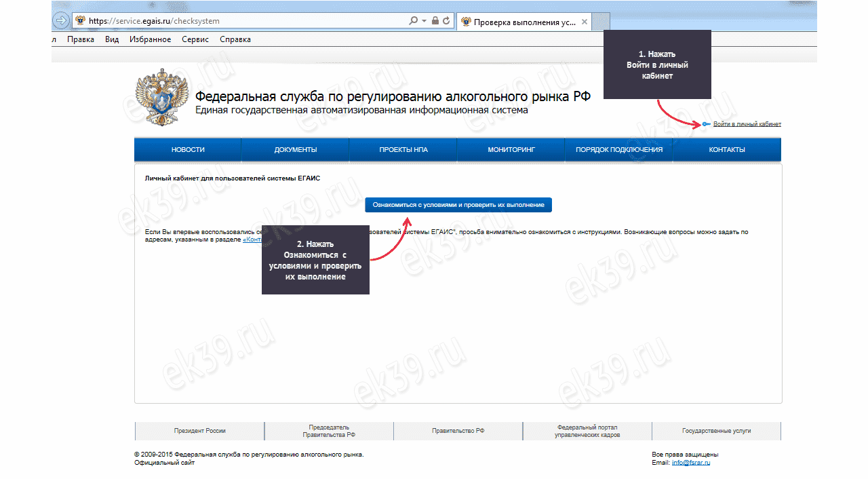Click Ознакомиться с условиями и проверить их выполнение button
Screen dimensions: 868x479
(x=458, y=205)
